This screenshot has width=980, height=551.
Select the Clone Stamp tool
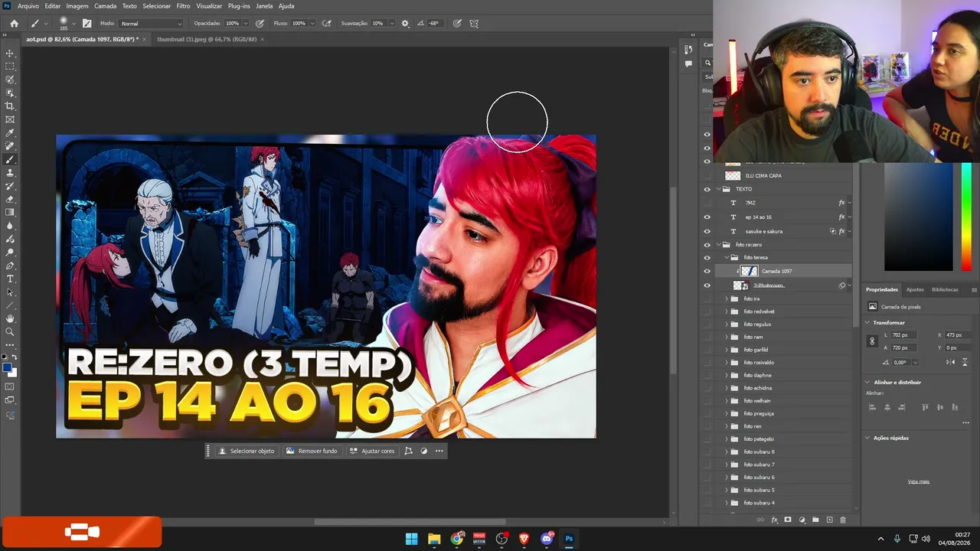pos(10,173)
